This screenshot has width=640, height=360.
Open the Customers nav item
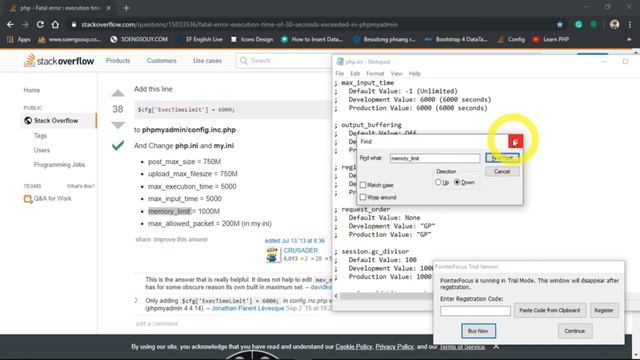tap(162, 61)
